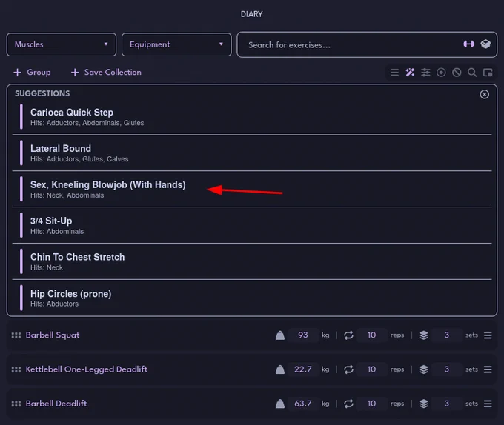Image resolution: width=504 pixels, height=425 pixels.
Task: Click the Barbell Deadlift repeat icon
Action: click(x=348, y=404)
